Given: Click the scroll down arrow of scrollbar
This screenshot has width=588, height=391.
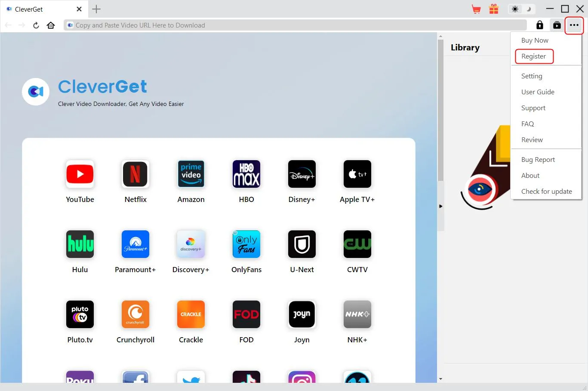Looking at the screenshot, I should point(440,379).
